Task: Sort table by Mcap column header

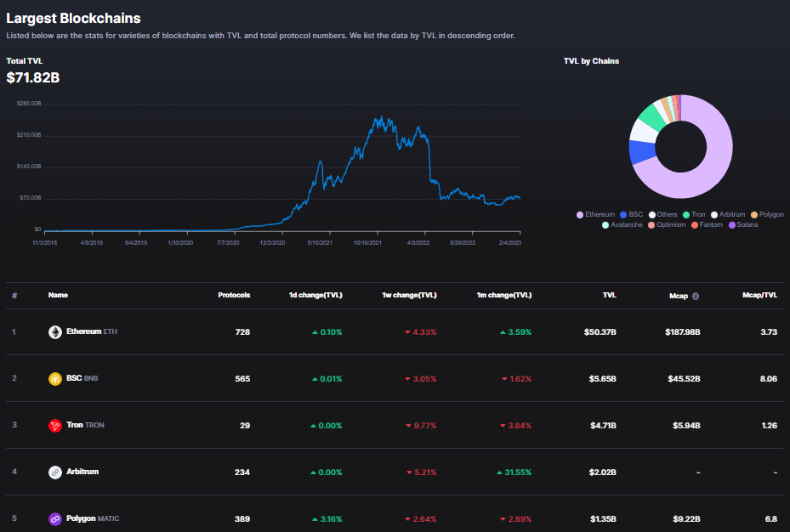Action: [x=678, y=296]
